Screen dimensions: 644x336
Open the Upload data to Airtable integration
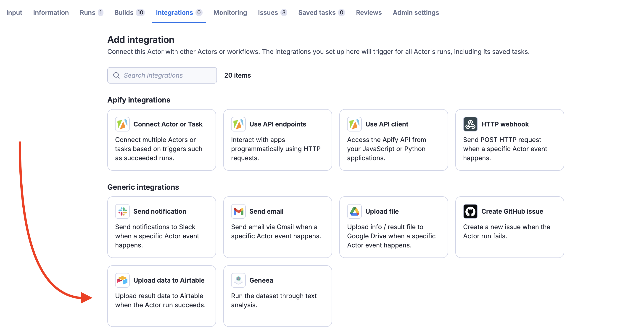(x=161, y=296)
